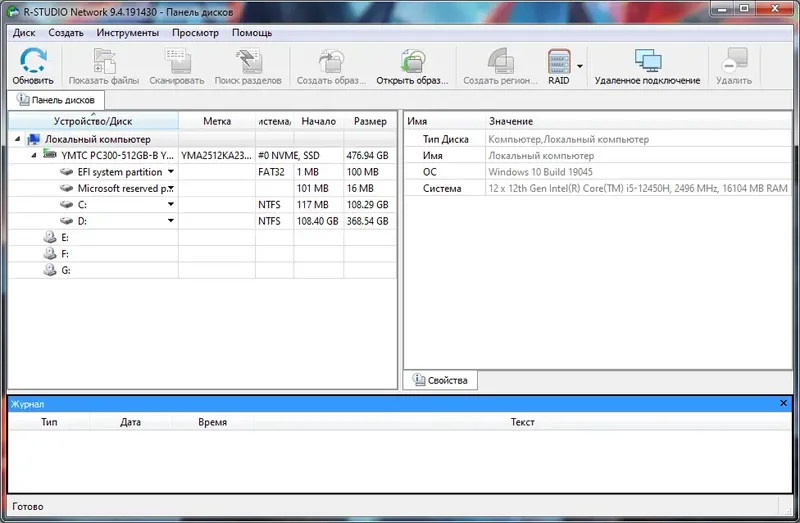Select the E: drive entry
The height and width of the screenshot is (523, 800).
pyautogui.click(x=65, y=237)
